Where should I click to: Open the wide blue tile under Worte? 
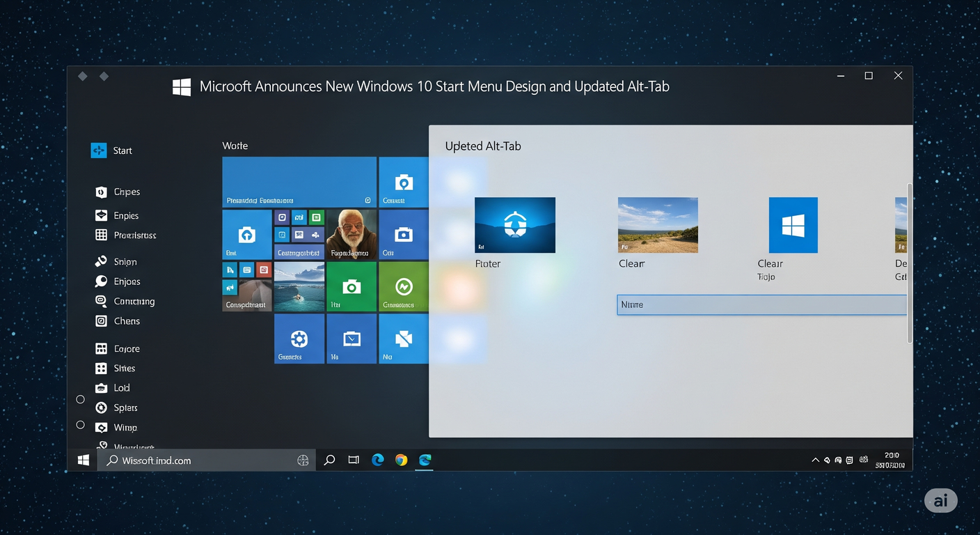coord(299,182)
